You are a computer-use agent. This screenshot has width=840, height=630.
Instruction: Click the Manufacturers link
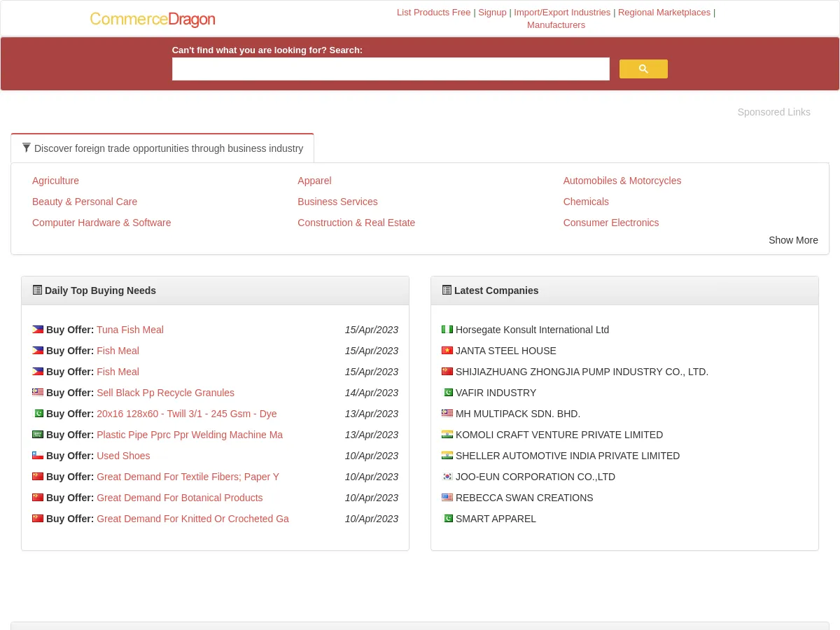556,24
